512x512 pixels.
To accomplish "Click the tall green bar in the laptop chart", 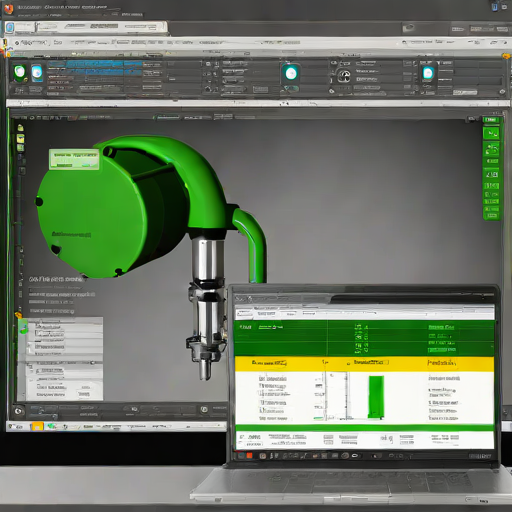I will [x=376, y=397].
